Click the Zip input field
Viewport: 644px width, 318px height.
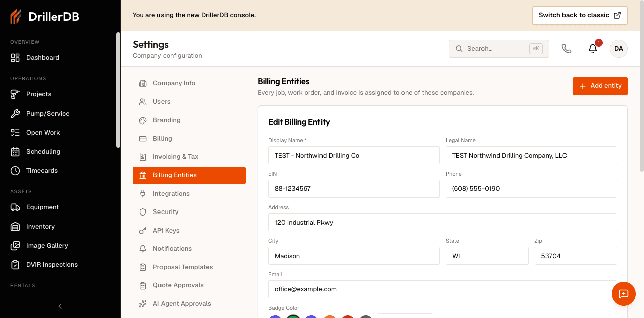click(576, 256)
